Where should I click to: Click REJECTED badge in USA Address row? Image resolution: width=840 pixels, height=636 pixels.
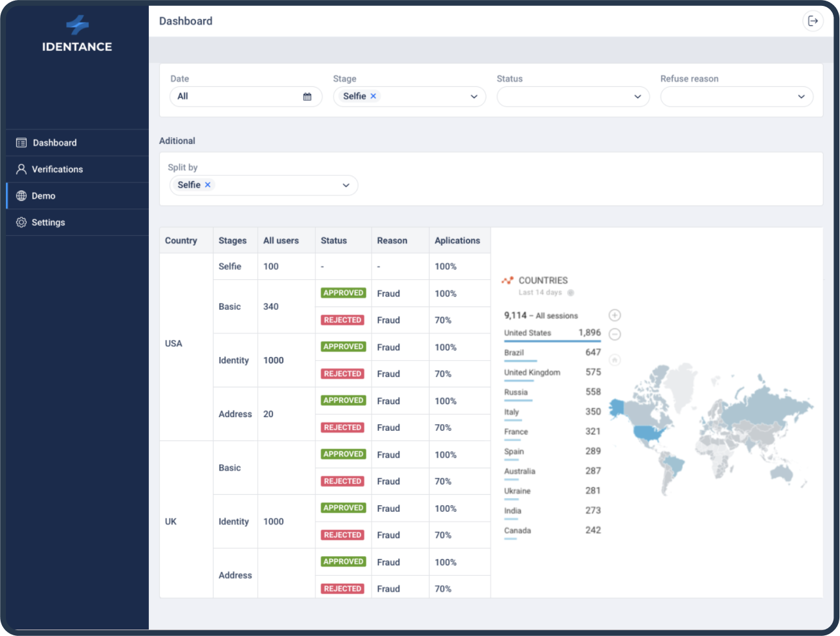tap(342, 427)
